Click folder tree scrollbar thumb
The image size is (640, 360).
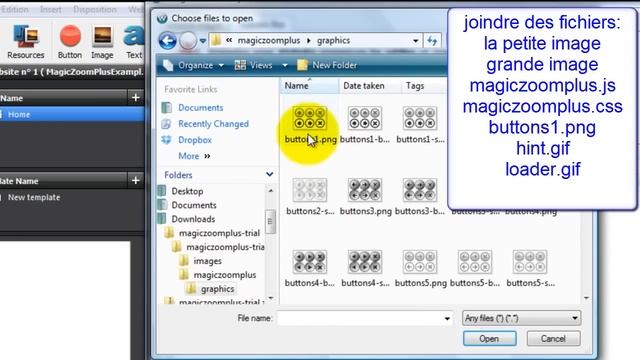click(269, 221)
